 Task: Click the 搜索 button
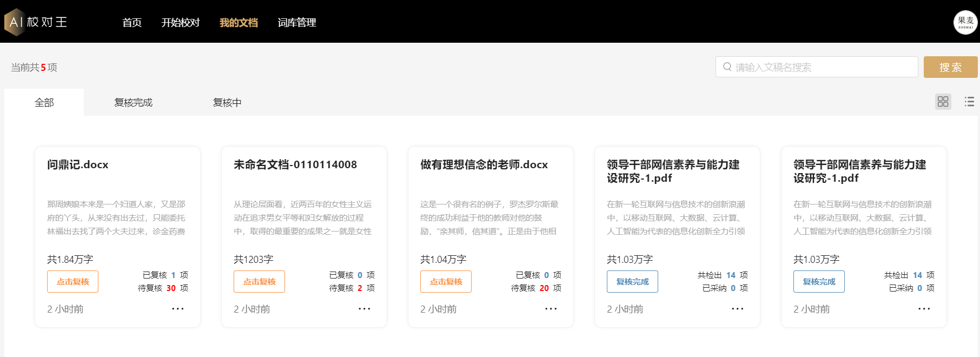(x=950, y=67)
